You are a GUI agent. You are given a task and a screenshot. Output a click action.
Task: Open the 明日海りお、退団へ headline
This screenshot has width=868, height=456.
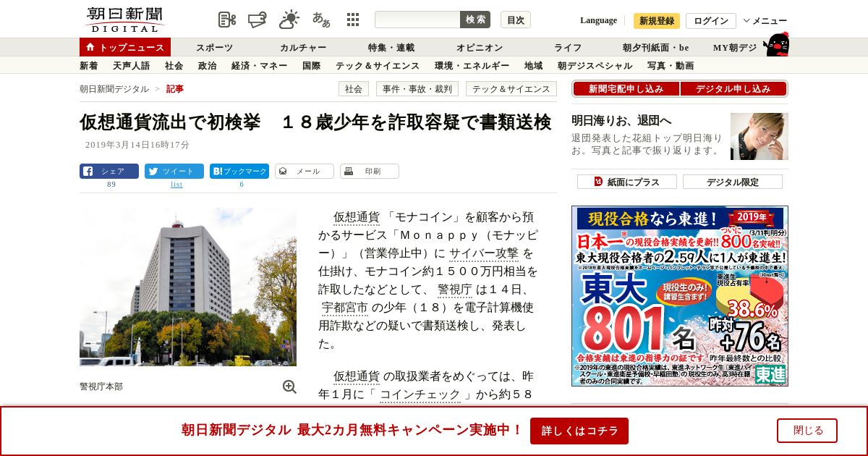(621, 120)
